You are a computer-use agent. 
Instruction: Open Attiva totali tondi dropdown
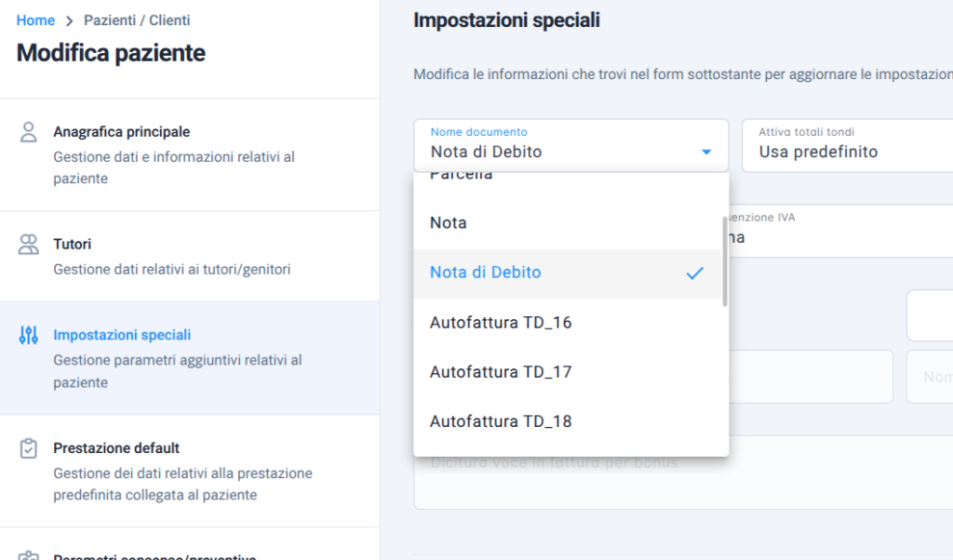pyautogui.click(x=847, y=145)
